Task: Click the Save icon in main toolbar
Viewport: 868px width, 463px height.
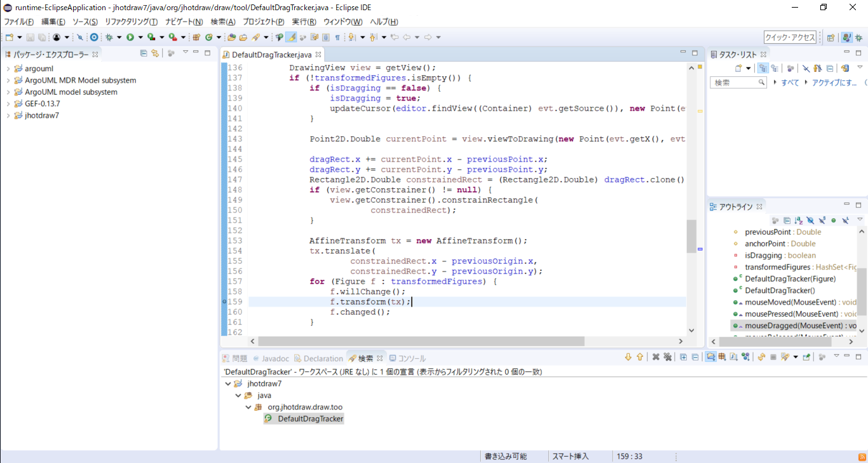Action: point(31,38)
